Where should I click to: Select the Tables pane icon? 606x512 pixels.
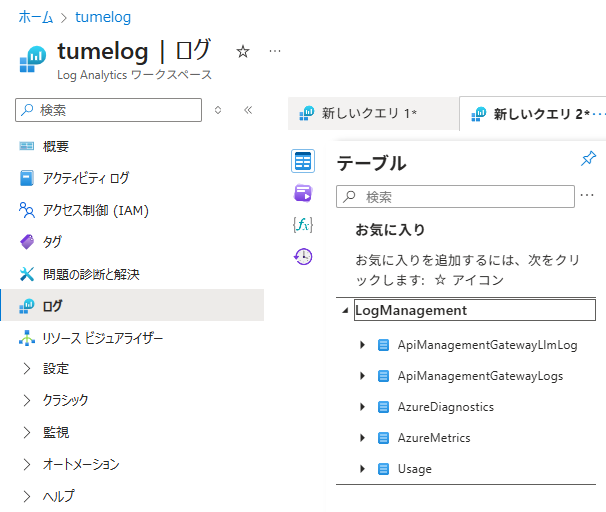click(303, 161)
